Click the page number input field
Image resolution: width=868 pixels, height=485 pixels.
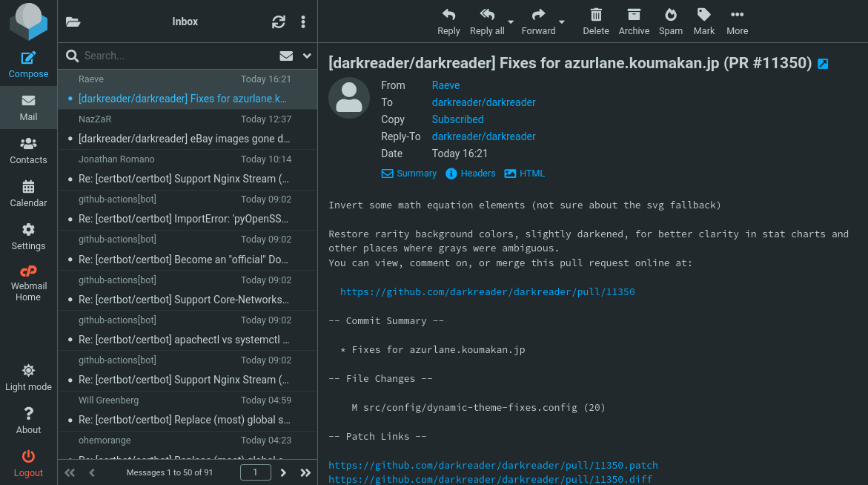[x=255, y=472]
